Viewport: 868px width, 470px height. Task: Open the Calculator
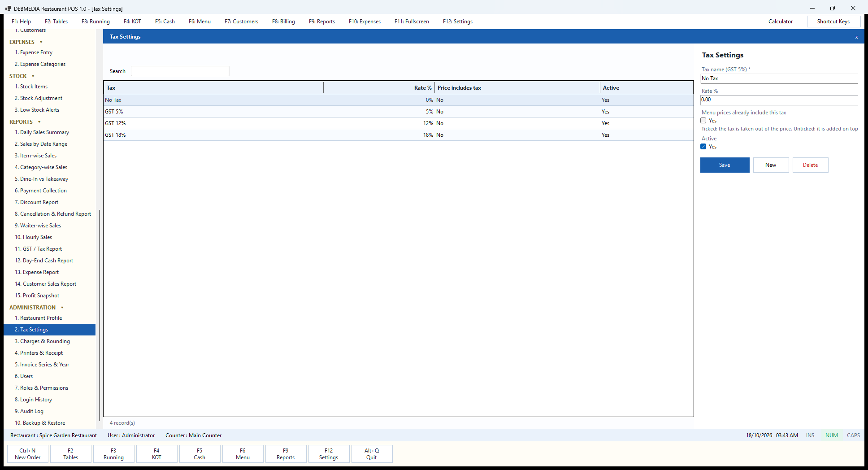(781, 22)
